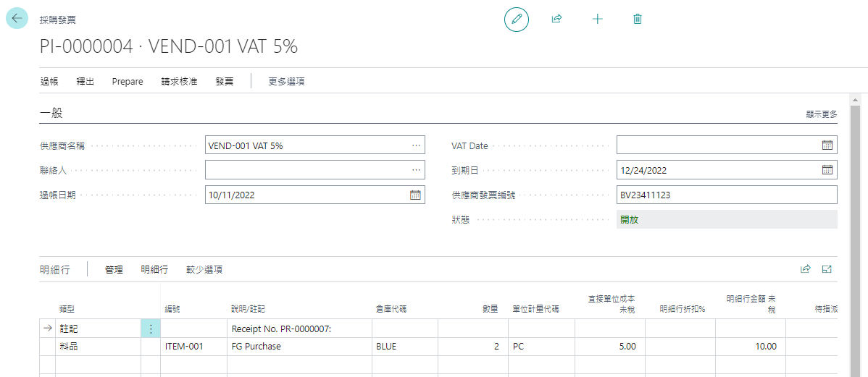Click the 明細行金額 未稅 column header
Image resolution: width=868 pixels, height=377 pixels.
coord(751,303)
